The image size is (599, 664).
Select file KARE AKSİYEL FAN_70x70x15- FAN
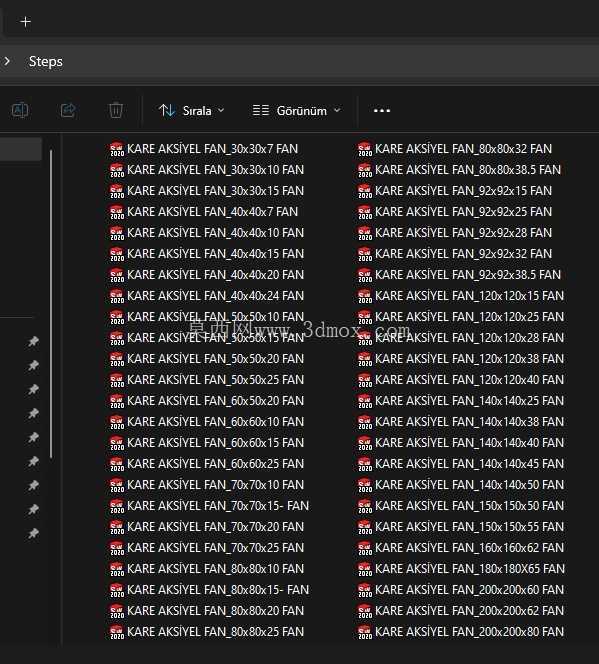click(209, 506)
